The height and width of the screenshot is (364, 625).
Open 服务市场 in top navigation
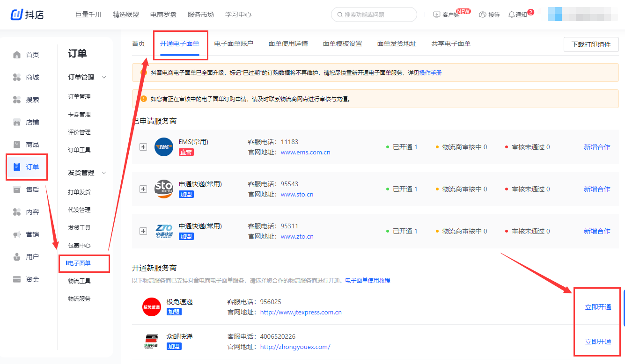click(x=201, y=15)
